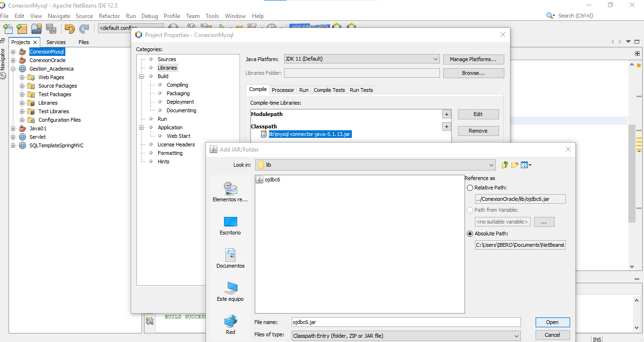Open Red network location in sidebar

pos(231,325)
